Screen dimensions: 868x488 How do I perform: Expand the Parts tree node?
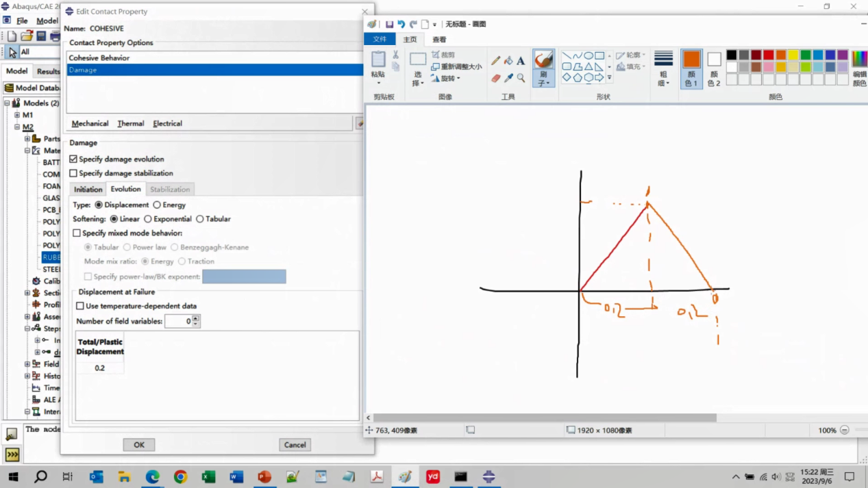pyautogui.click(x=27, y=139)
